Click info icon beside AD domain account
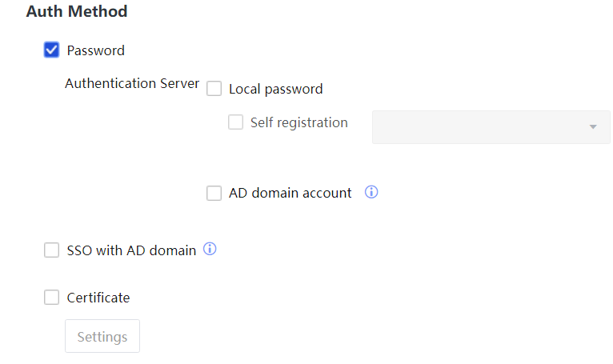 (371, 192)
